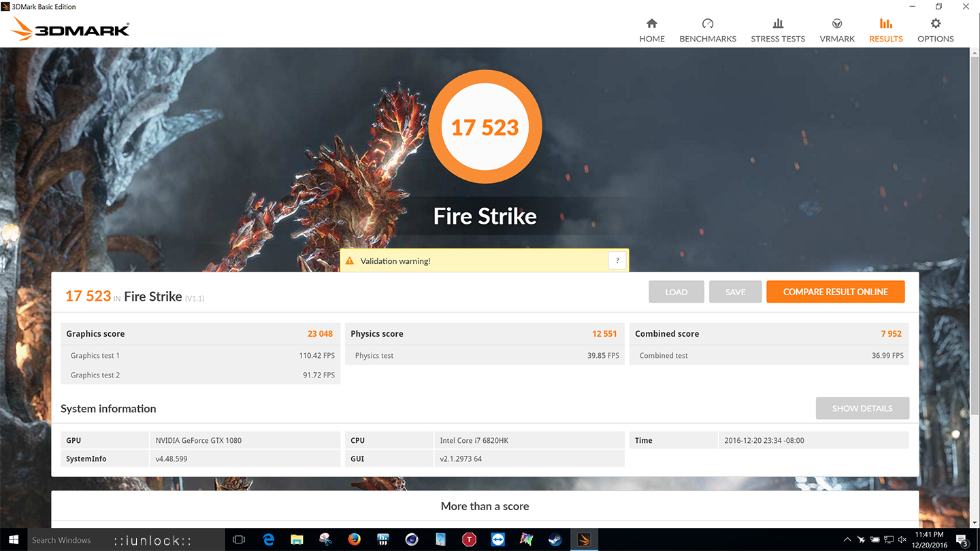Go to the HOME section

(x=652, y=31)
